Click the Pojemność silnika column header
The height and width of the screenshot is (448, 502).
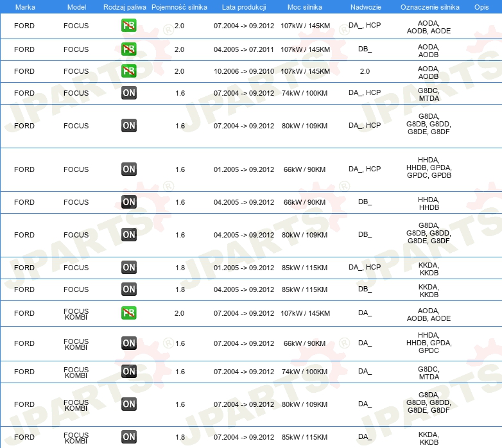(x=179, y=7)
